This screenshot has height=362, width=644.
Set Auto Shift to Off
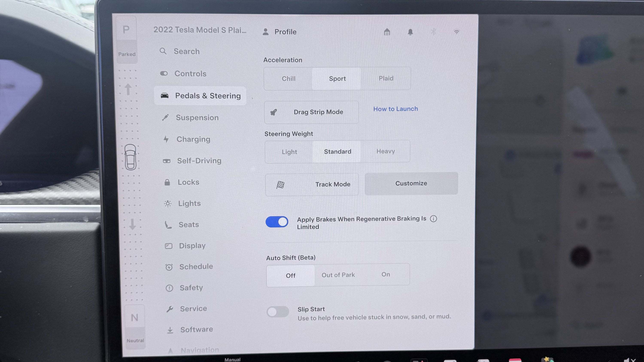[290, 276]
